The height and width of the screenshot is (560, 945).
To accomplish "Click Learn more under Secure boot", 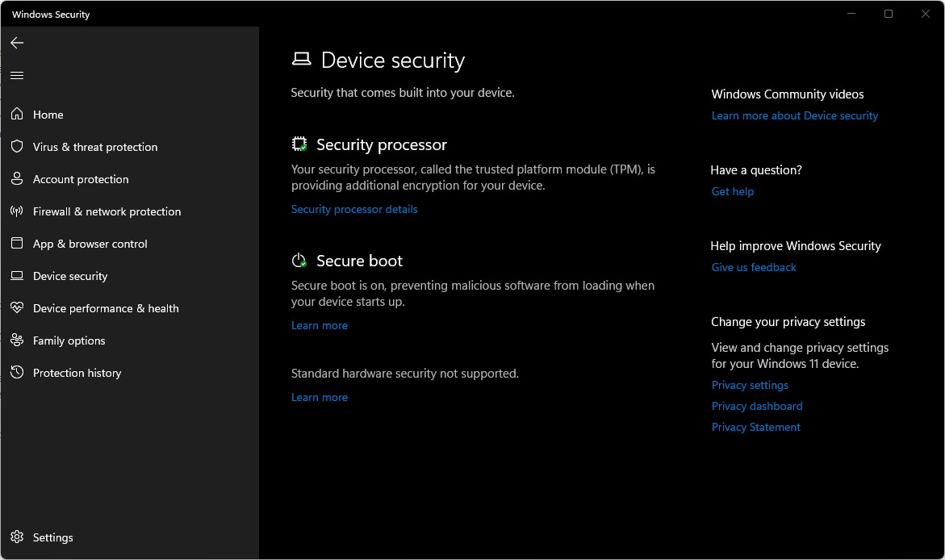I will coord(320,325).
